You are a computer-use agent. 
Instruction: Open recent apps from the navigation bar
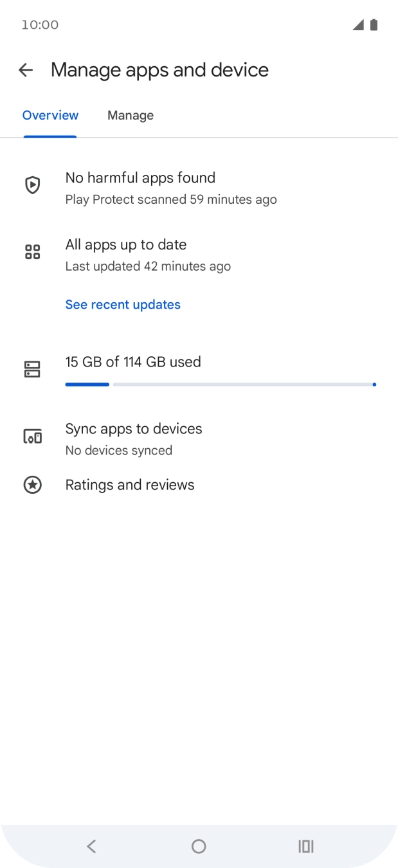click(x=306, y=846)
